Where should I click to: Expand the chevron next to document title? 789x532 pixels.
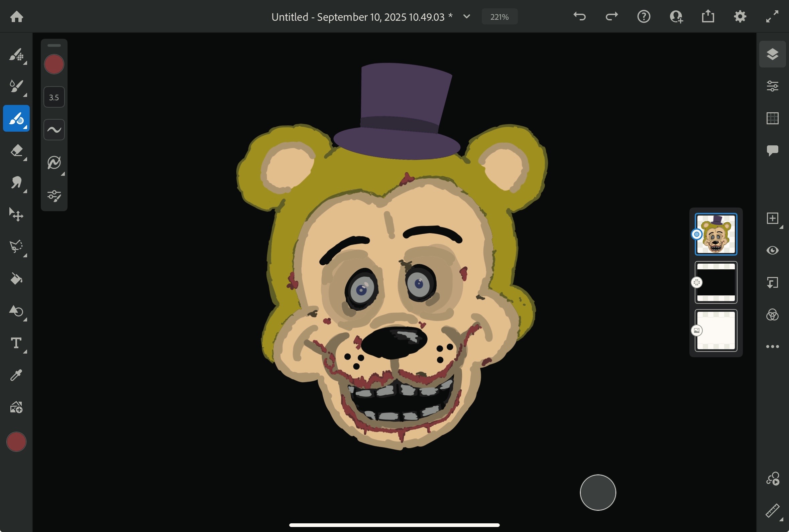point(467,16)
